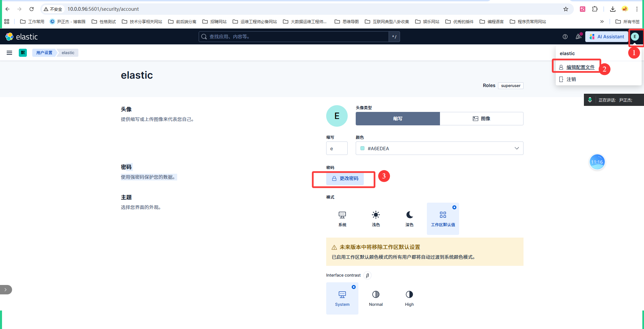Click the teal color swatch in color field
Image resolution: width=644 pixels, height=329 pixels.
click(362, 148)
